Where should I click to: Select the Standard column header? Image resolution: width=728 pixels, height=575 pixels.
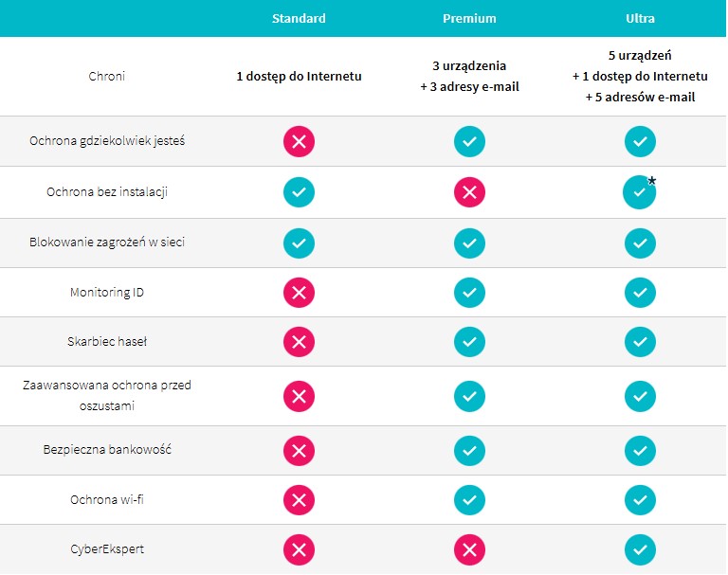[299, 18]
